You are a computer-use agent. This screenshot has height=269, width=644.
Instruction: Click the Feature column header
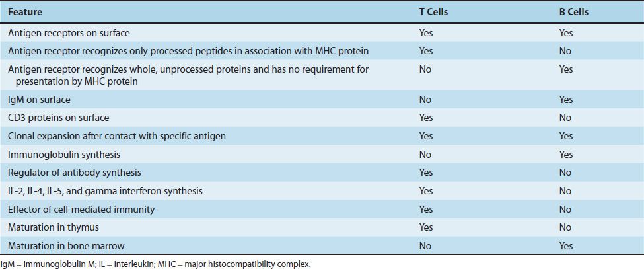click(x=24, y=12)
